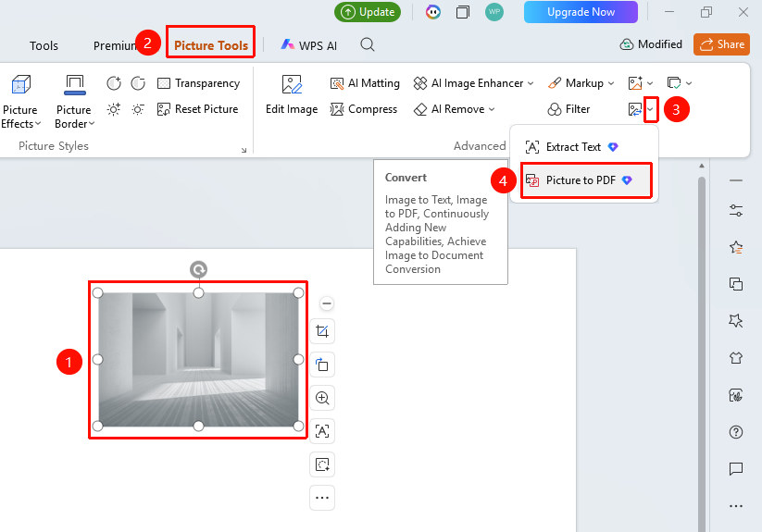Open the Picture Border dropdown
Viewport: 762px width, 532px height.
tap(74, 101)
